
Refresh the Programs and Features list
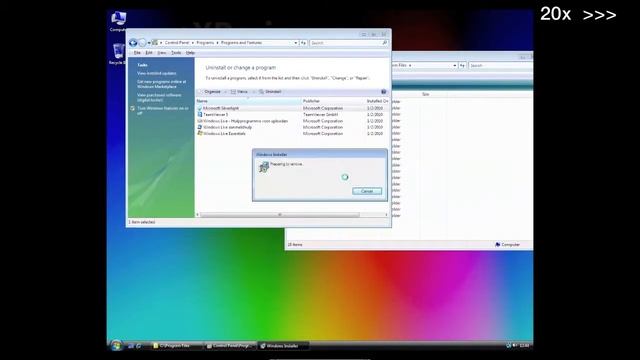pyautogui.click(x=303, y=43)
